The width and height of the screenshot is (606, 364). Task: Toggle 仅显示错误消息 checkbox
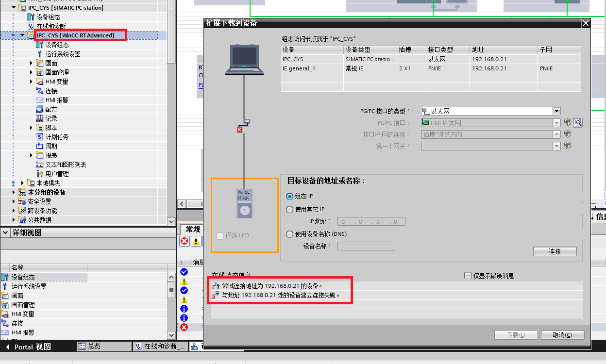click(x=468, y=276)
